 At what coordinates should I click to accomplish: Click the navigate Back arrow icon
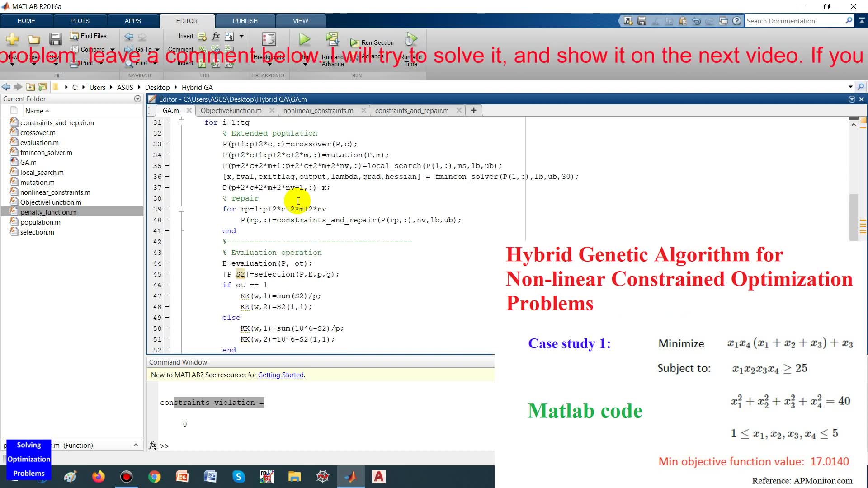(129, 36)
